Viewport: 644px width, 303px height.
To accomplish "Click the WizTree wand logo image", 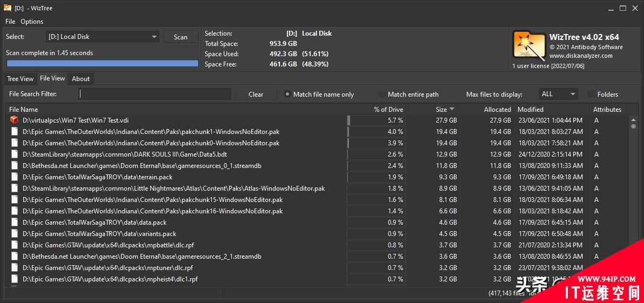I will pos(528,45).
